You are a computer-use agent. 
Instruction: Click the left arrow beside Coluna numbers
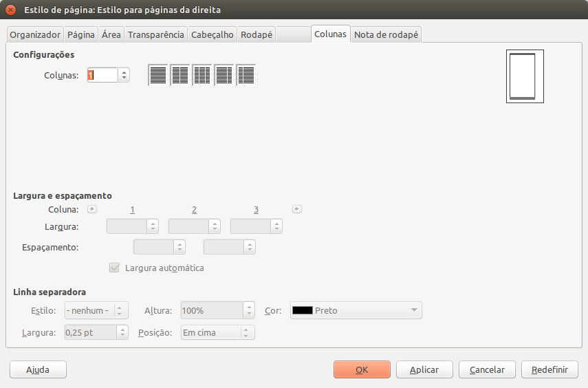point(92,209)
